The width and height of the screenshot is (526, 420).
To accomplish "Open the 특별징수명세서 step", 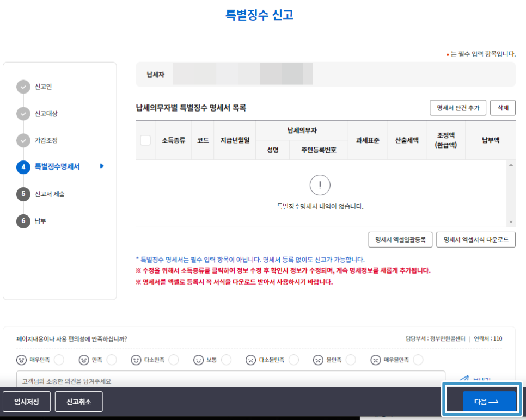I will tap(57, 166).
